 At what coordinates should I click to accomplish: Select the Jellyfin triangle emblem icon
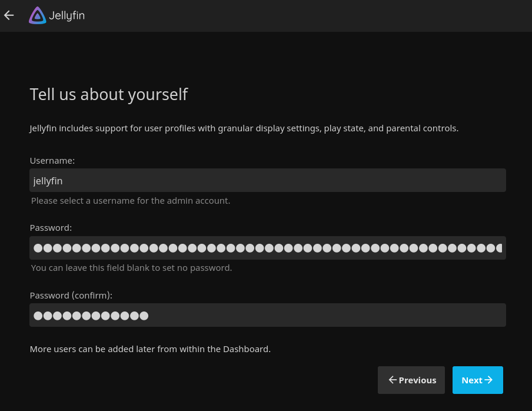point(36,15)
